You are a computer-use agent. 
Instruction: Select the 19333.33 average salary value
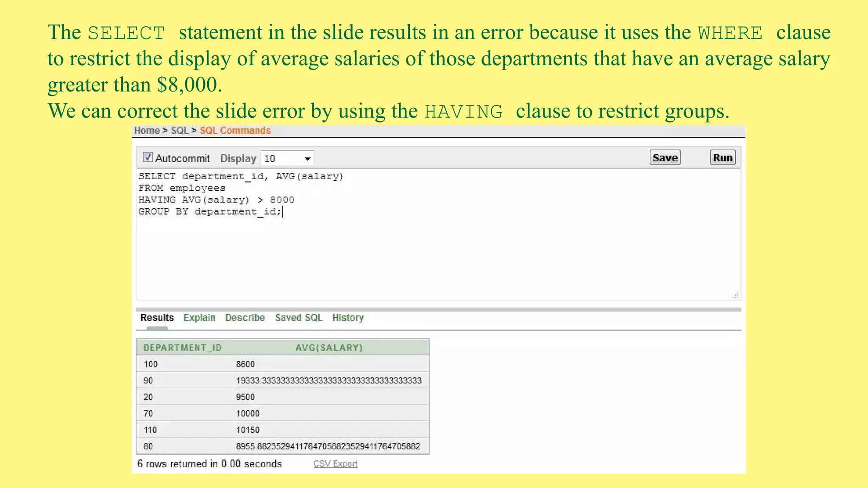coord(329,380)
